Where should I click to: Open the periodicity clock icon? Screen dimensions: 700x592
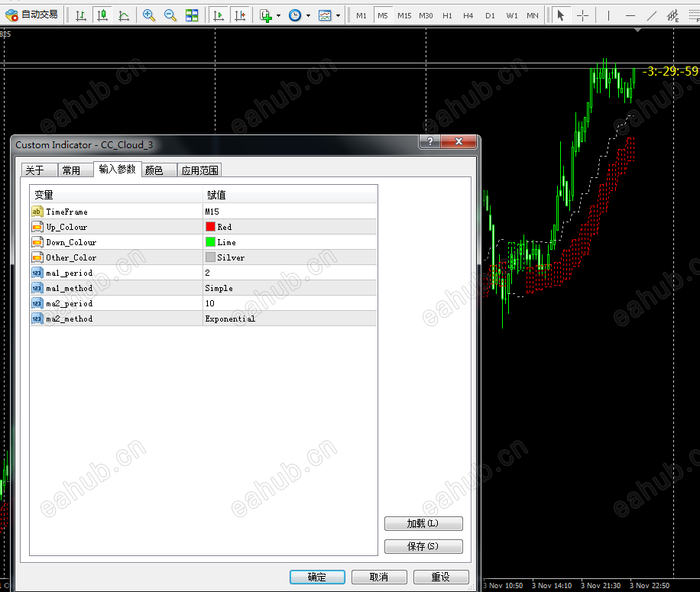coord(295,15)
